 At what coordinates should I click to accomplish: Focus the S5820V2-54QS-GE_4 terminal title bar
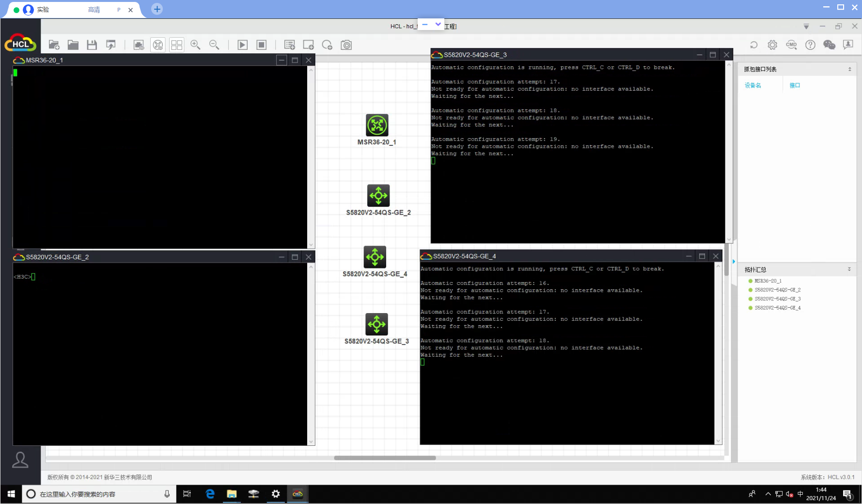(552, 256)
